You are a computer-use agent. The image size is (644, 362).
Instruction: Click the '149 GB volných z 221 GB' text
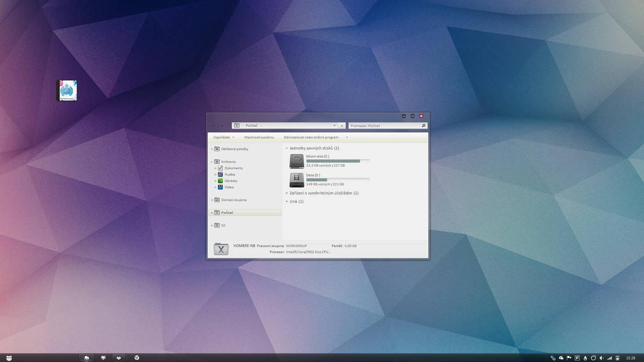pyautogui.click(x=325, y=185)
